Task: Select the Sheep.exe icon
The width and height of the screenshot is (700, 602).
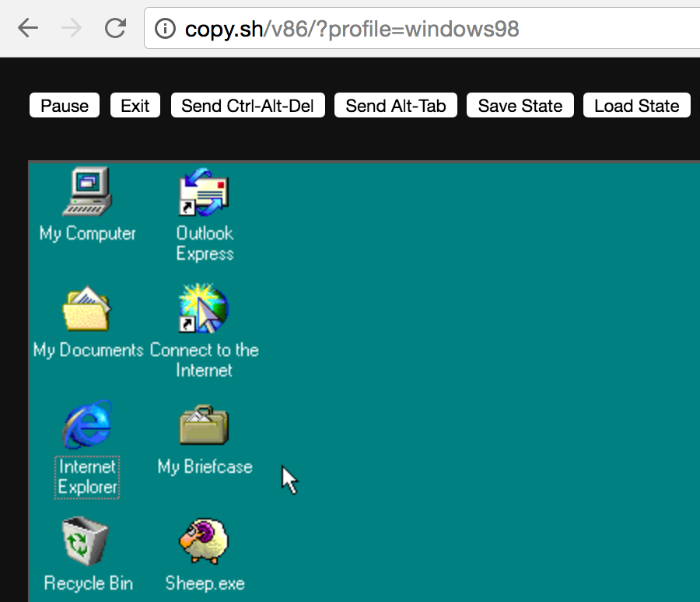Action: [x=204, y=541]
